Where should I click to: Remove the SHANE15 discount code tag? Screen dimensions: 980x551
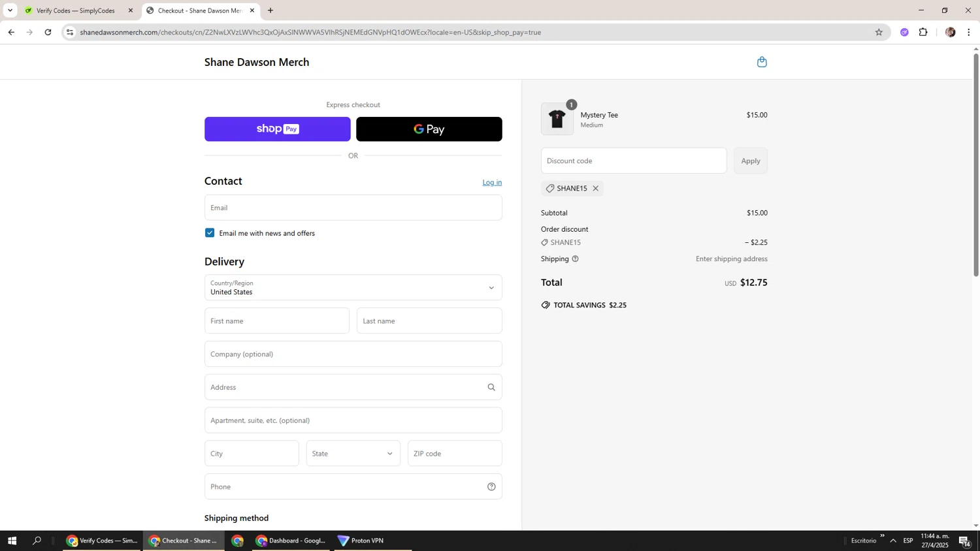tap(595, 189)
